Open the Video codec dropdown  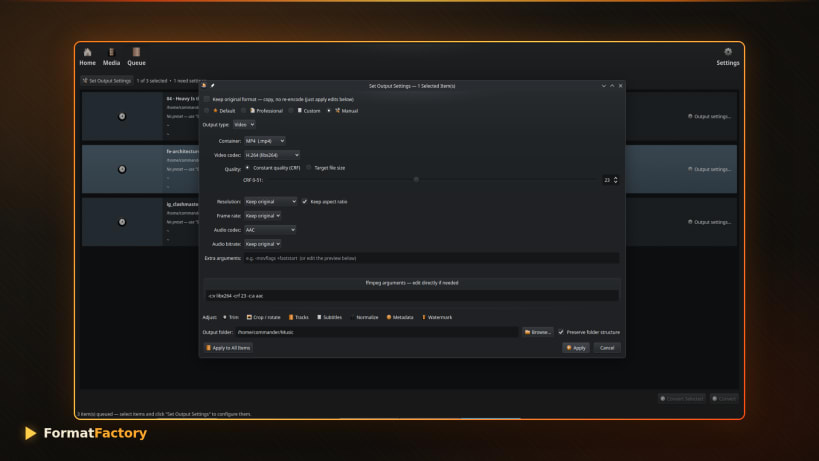coord(272,155)
